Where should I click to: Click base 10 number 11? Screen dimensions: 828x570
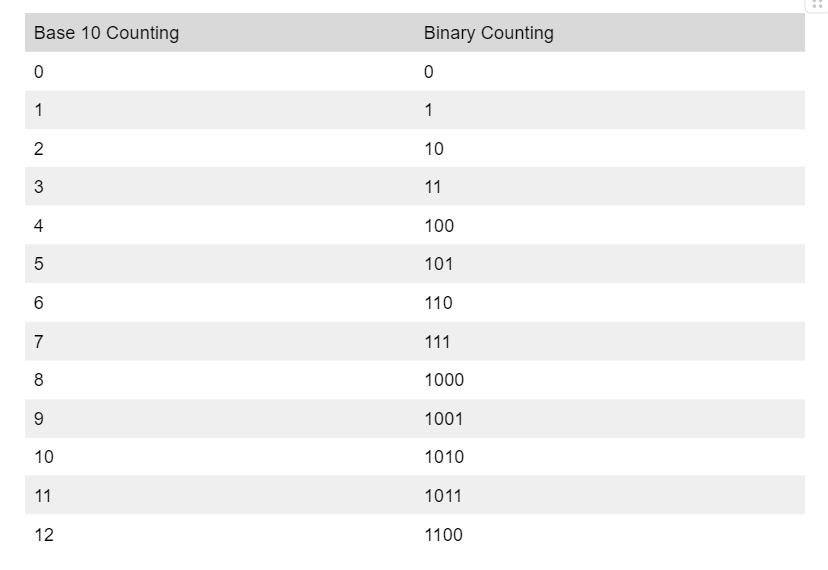coord(43,496)
